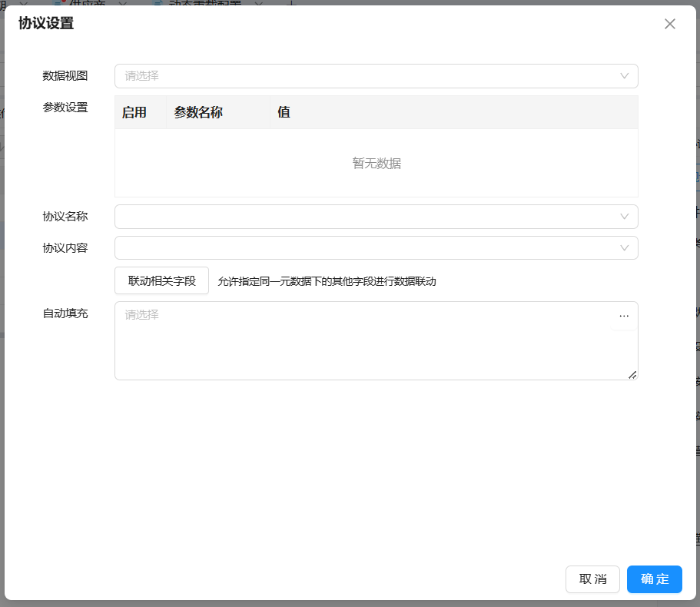
Task: Click the 协议设置 dialog title
Action: tap(46, 23)
